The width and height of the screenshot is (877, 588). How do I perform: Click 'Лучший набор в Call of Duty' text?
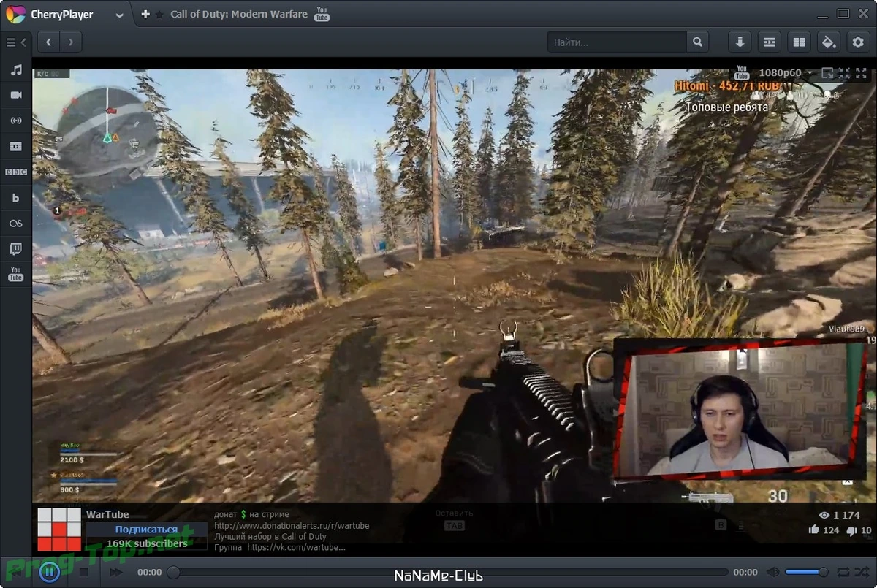(270, 537)
